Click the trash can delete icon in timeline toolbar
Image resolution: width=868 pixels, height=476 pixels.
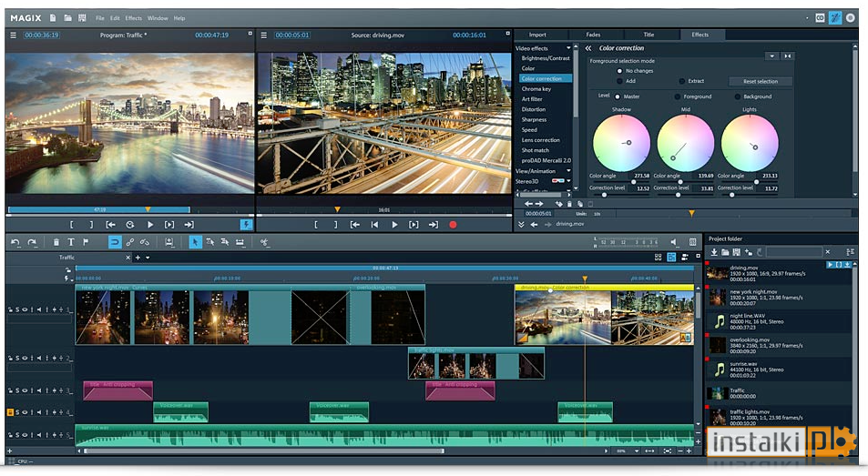tap(56, 242)
